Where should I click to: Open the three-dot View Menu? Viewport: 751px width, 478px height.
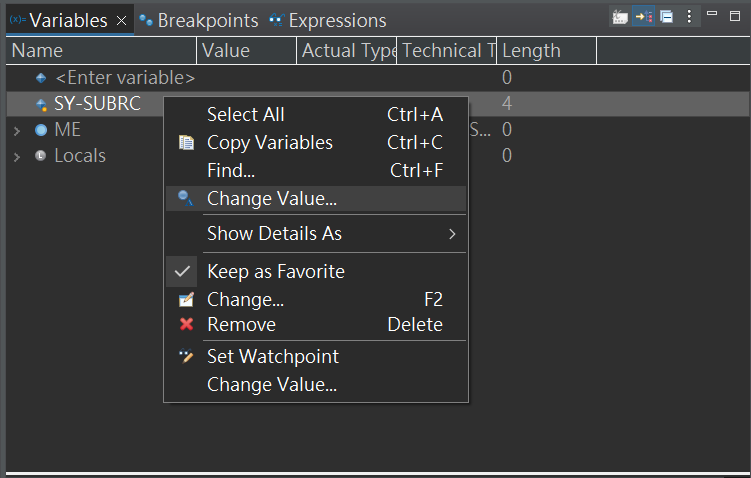point(689,17)
